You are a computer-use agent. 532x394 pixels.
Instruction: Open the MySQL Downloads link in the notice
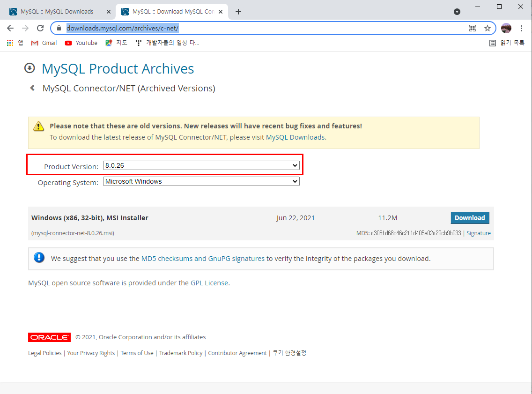(295, 137)
